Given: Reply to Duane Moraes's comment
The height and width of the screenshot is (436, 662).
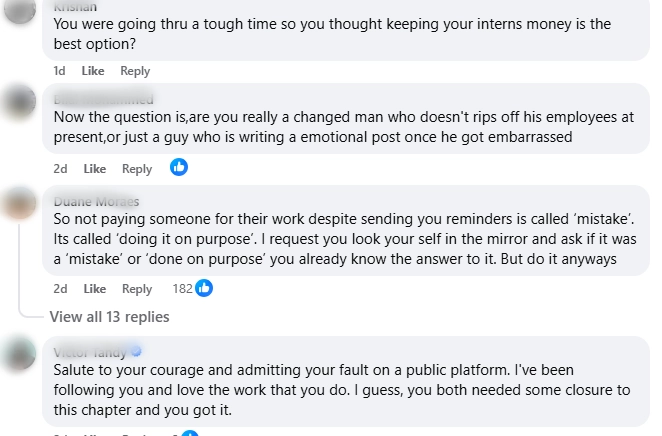Looking at the screenshot, I should 137,289.
